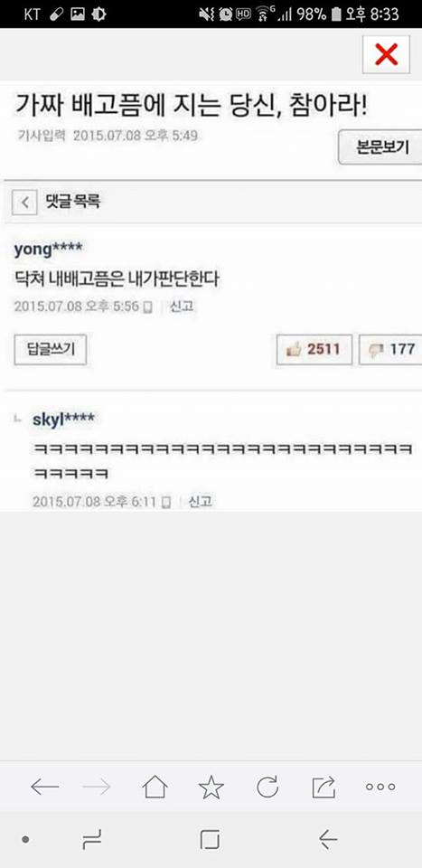Close the page with the red X

coord(386,54)
